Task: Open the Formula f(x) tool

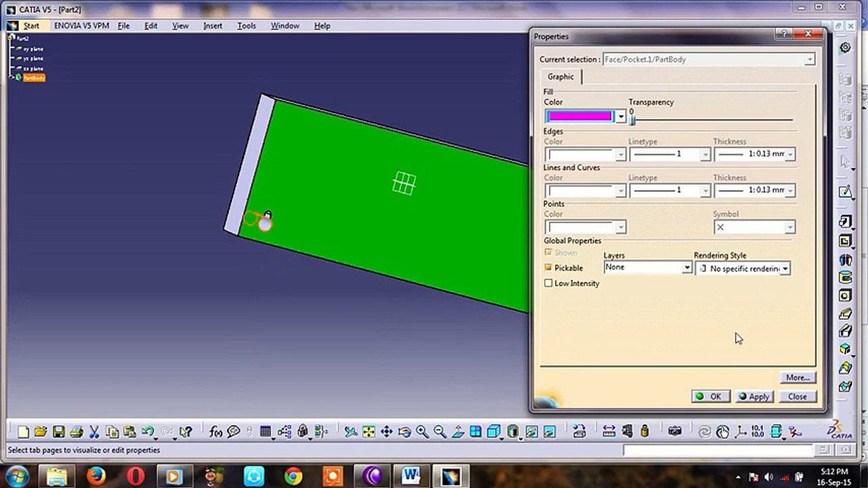Action: click(216, 431)
